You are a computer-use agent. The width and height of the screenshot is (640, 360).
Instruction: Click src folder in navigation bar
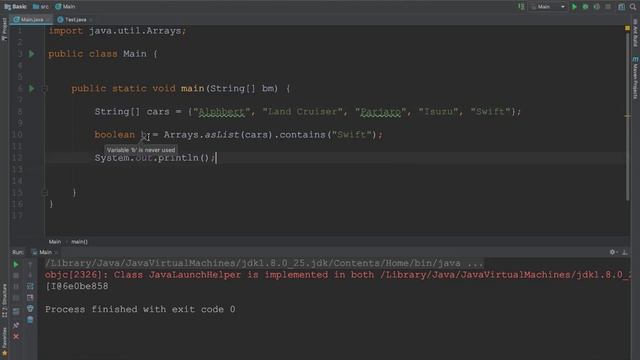pyautogui.click(x=41, y=7)
